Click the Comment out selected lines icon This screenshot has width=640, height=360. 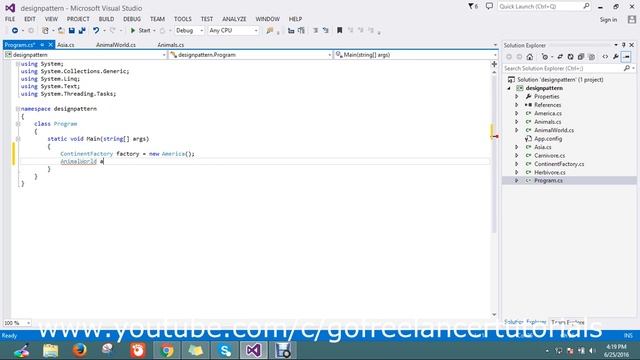pyautogui.click(x=316, y=31)
